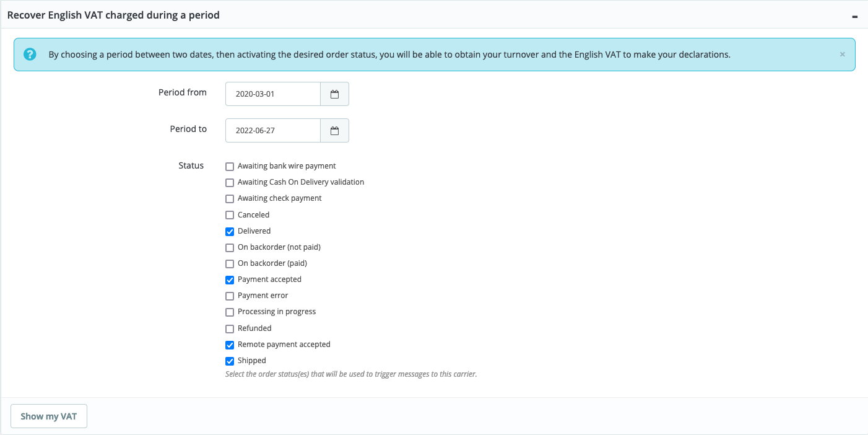Screen dimensions: 868x435
Task: Open the Period to calendar picker
Action: (x=334, y=131)
